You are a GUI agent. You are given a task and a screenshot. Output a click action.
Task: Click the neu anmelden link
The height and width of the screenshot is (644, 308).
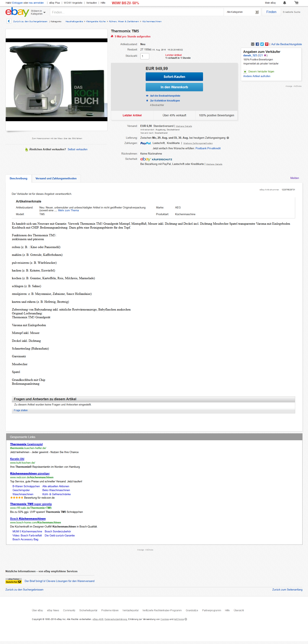pos(36,3)
